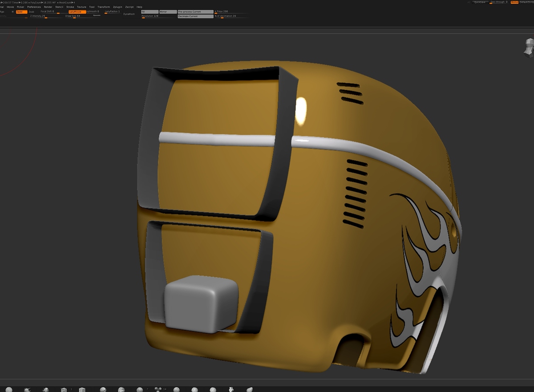
Task: Open the Movie menu
Action: click(10, 7)
